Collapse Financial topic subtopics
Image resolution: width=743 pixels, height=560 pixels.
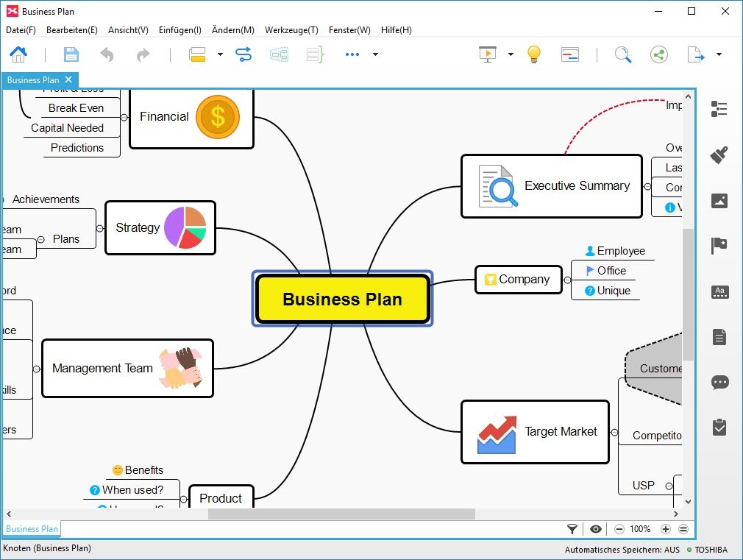[124, 118]
